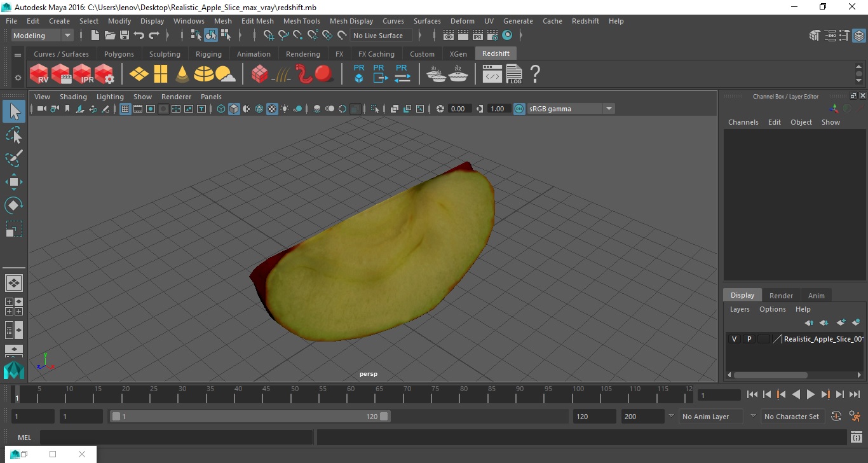Create Redshift proxy (PR cube icon)
The width and height of the screenshot is (868, 463).
pyautogui.click(x=359, y=74)
